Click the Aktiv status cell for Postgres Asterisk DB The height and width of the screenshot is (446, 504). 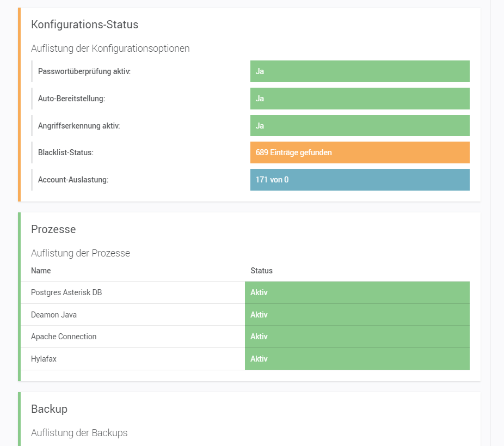pos(357,292)
